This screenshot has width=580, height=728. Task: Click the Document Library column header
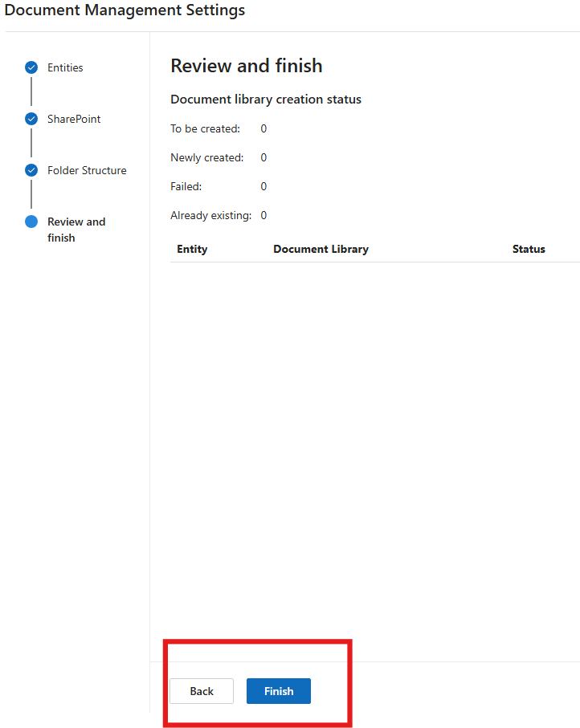[x=321, y=249]
